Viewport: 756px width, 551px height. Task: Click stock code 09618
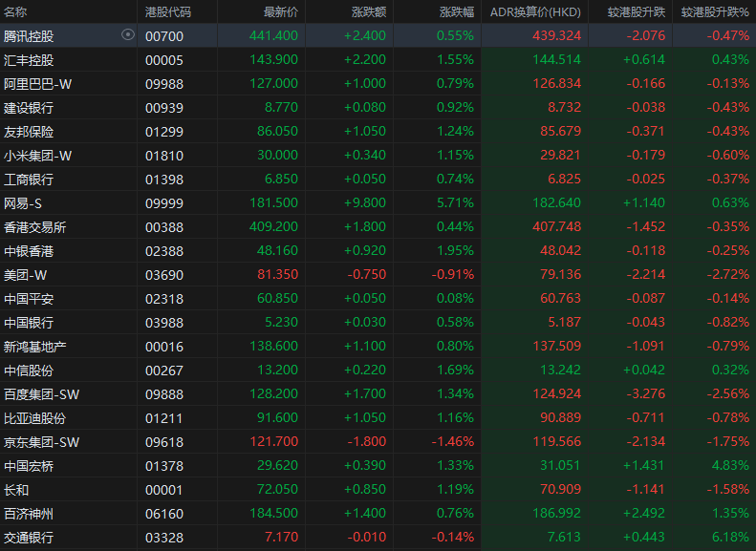(164, 442)
